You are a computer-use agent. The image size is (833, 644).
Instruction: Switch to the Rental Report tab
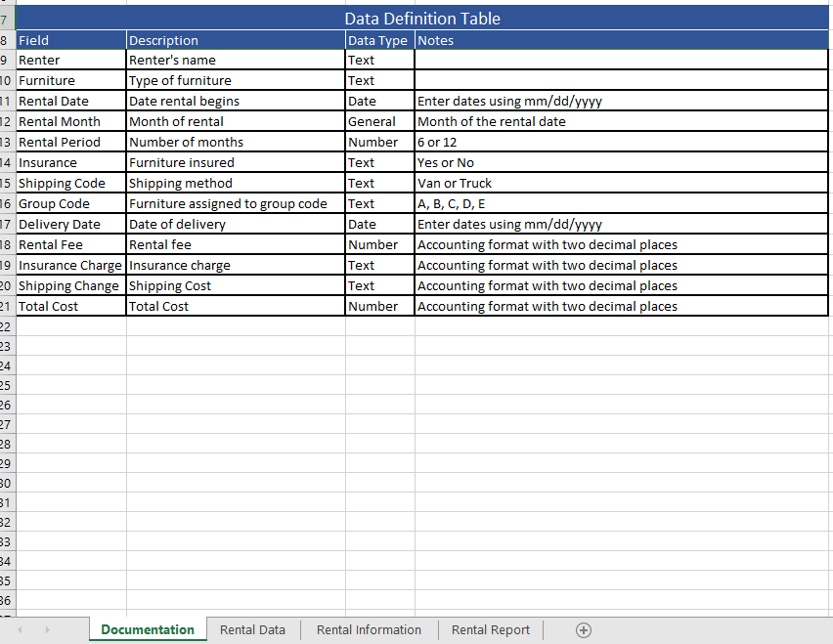click(491, 629)
